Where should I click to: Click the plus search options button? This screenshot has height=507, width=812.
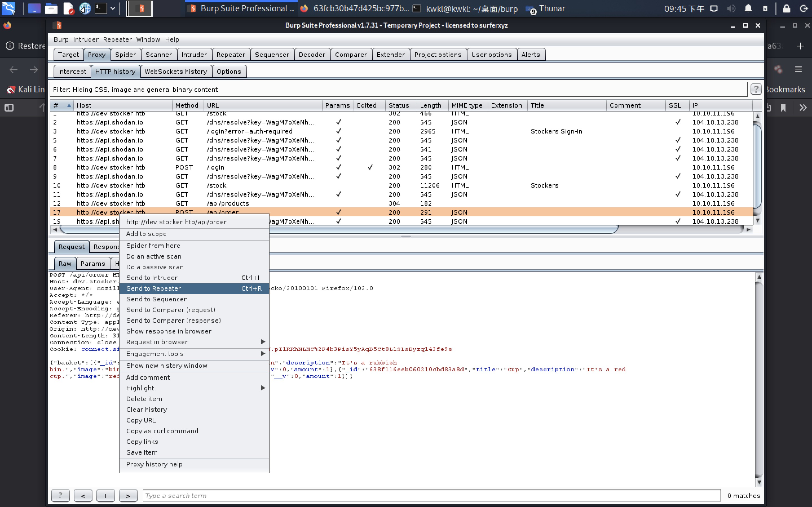point(105,495)
